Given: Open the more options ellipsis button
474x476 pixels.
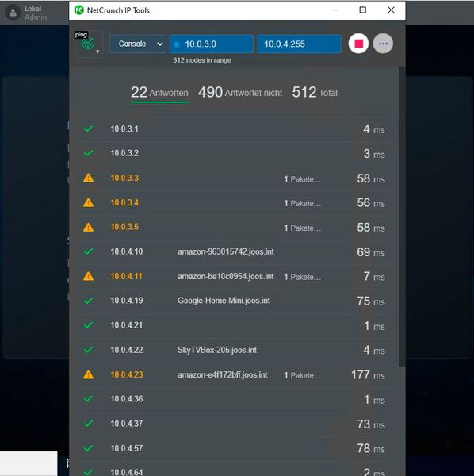Looking at the screenshot, I should coord(383,44).
